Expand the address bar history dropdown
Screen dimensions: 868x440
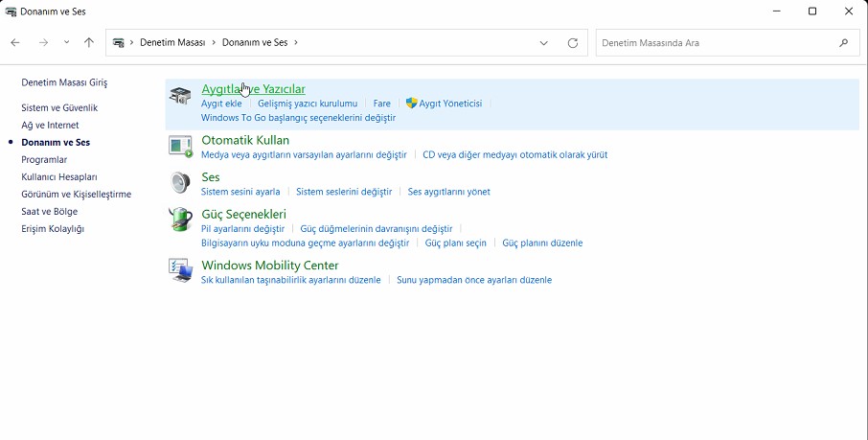click(x=544, y=43)
